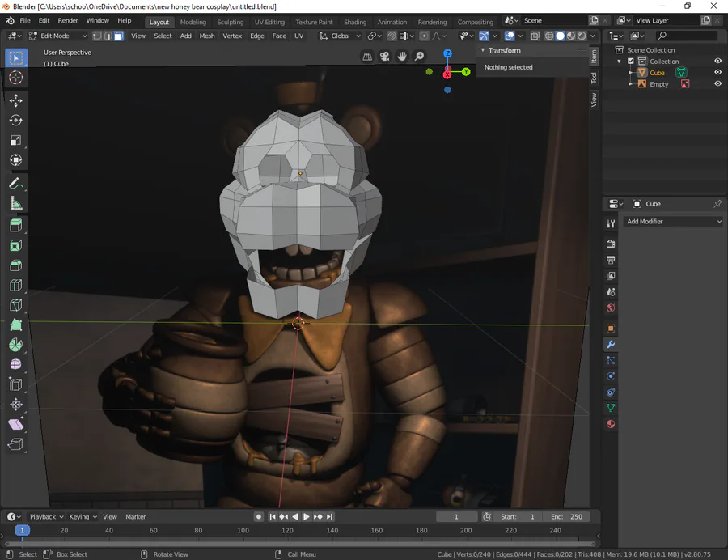Select the Loop Cut tool
The height and width of the screenshot is (560, 728).
pos(16,285)
